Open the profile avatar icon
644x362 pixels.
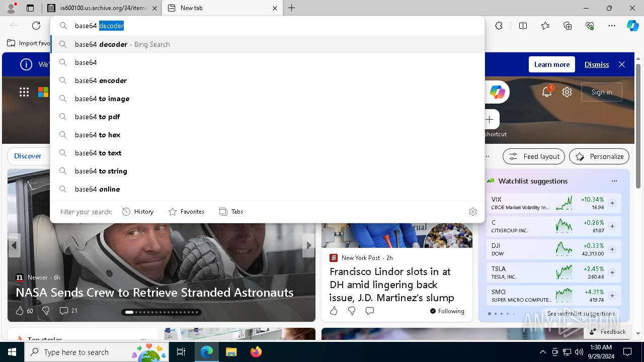click(11, 8)
